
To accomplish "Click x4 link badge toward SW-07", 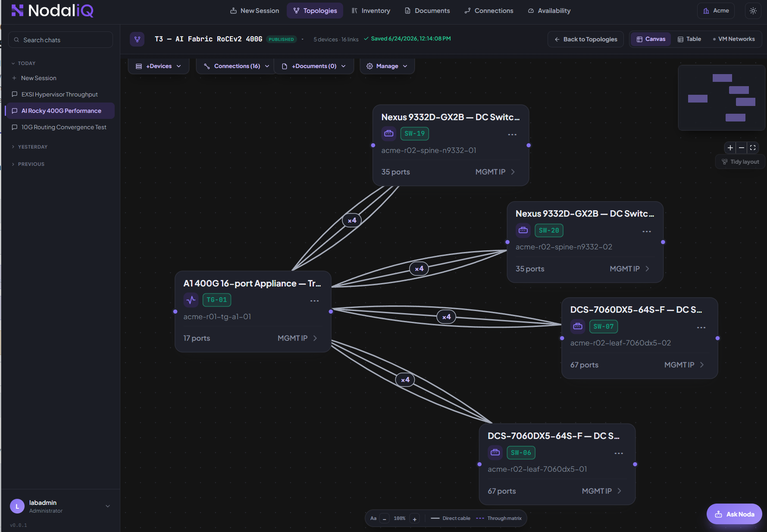I will 446,317.
